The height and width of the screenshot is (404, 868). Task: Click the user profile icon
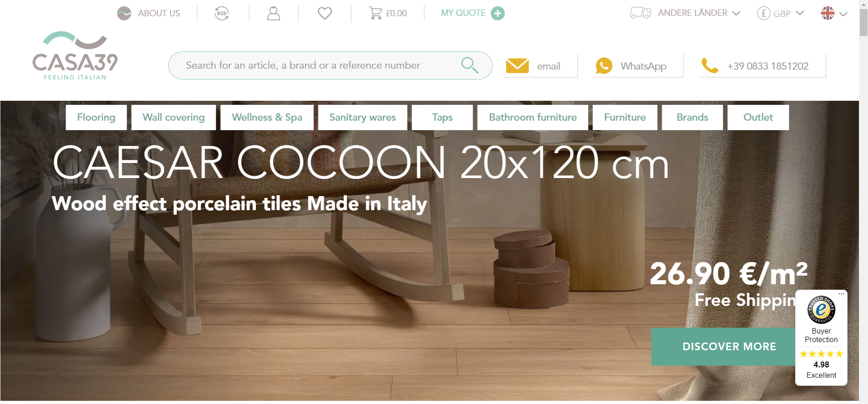click(274, 14)
